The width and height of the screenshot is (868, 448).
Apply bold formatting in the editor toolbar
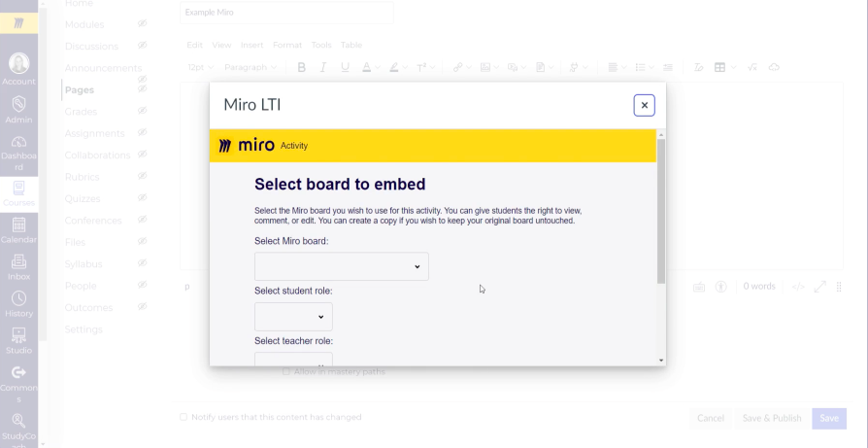302,68
